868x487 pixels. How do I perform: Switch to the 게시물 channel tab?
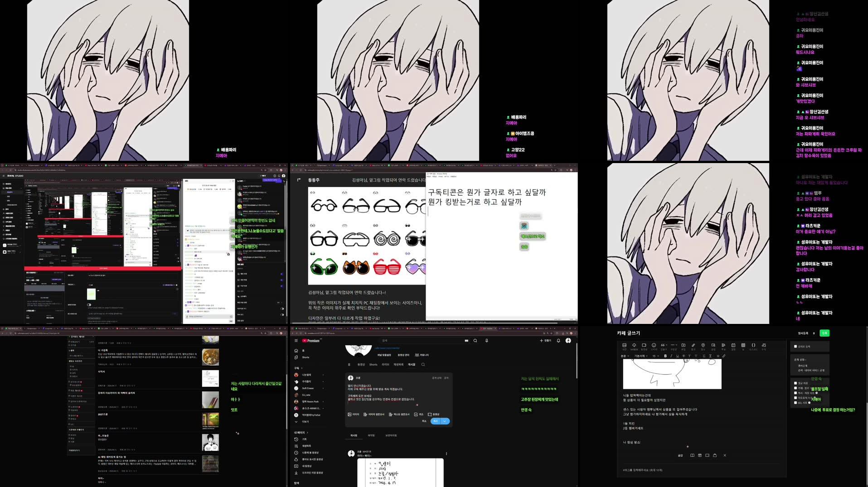pos(412,364)
